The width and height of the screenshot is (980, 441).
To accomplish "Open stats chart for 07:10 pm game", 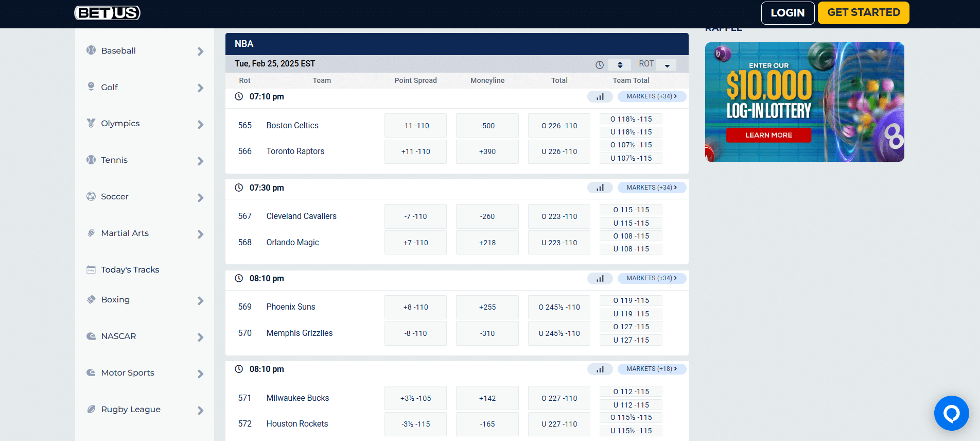I will 600,96.
